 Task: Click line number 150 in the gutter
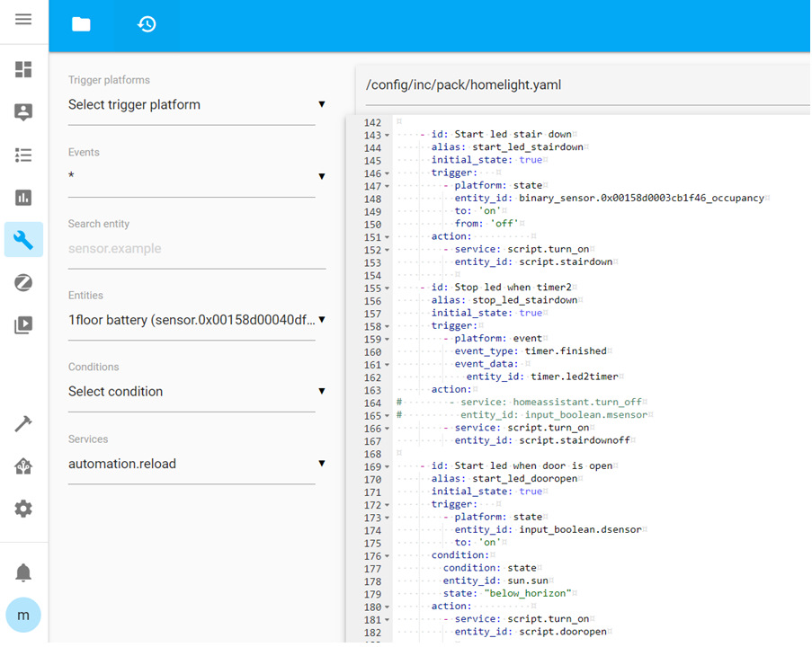[x=372, y=225]
